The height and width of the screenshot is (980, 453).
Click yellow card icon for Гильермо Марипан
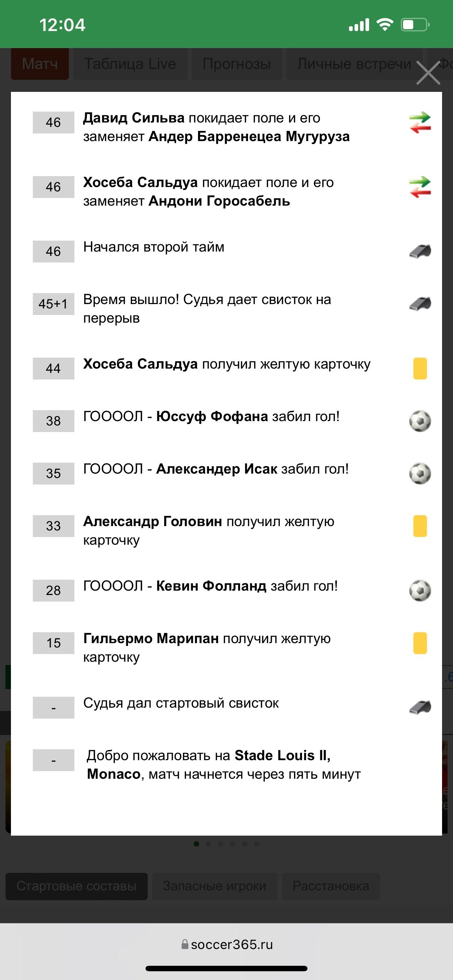tap(420, 643)
